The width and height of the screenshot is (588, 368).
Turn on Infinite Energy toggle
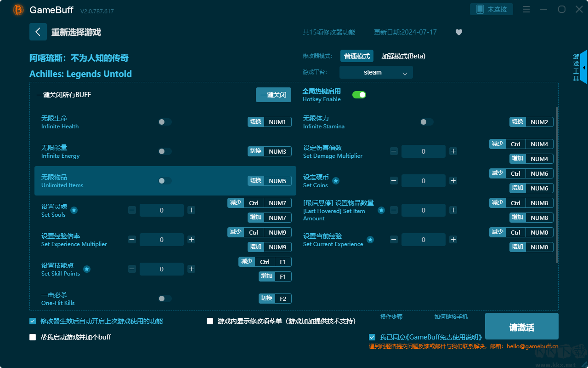pyautogui.click(x=165, y=151)
